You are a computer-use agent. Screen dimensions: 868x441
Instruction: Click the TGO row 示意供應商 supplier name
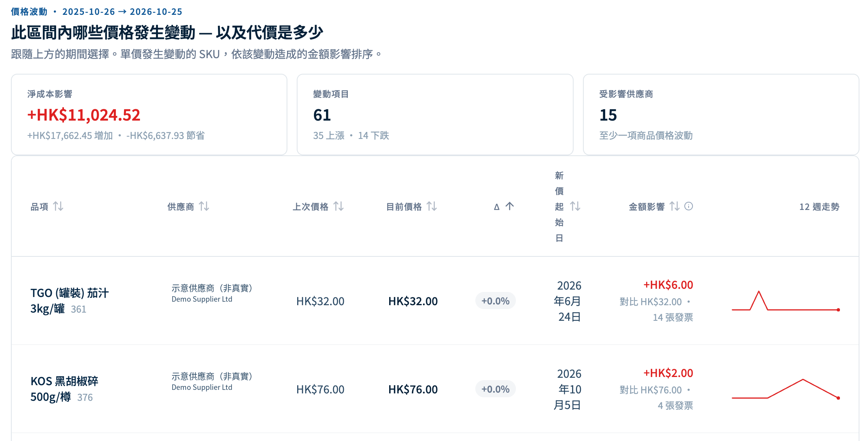212,288
